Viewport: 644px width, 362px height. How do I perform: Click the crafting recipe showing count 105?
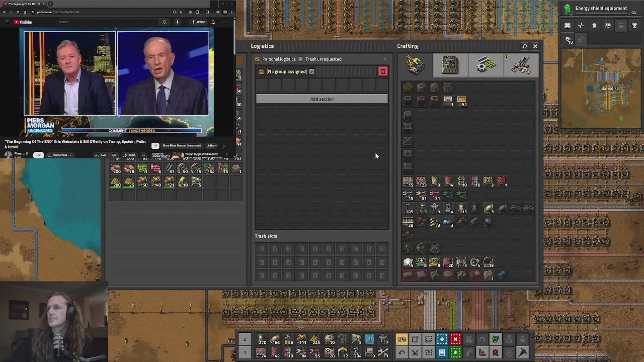point(408,208)
